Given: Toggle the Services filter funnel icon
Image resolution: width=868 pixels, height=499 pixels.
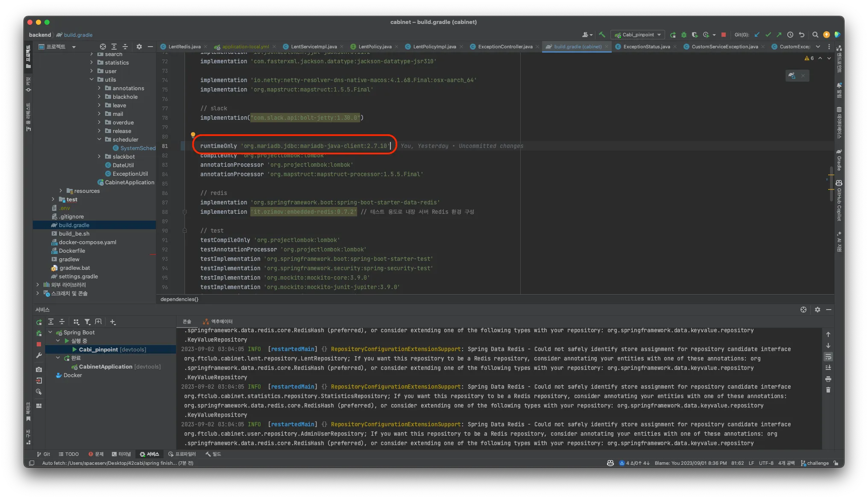Looking at the screenshot, I should point(87,322).
